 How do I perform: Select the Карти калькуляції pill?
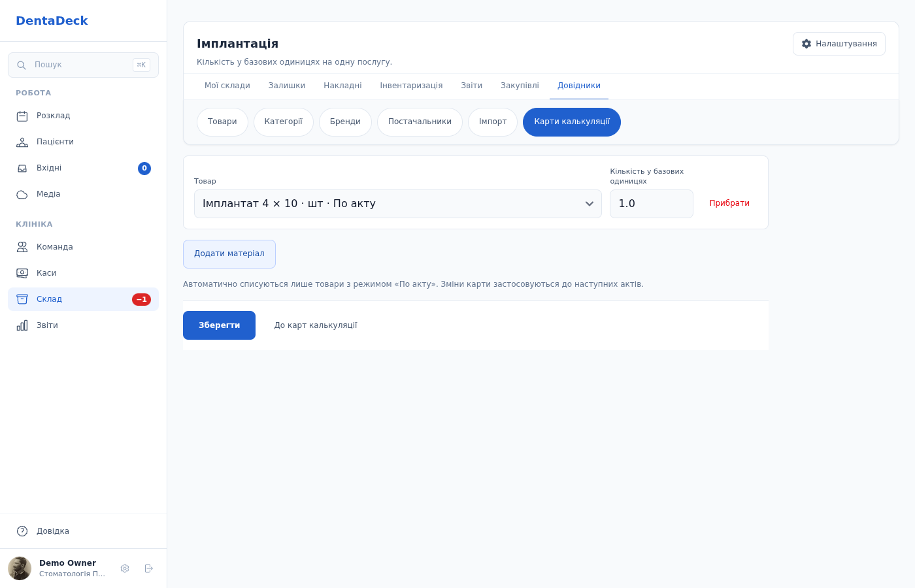(x=572, y=122)
